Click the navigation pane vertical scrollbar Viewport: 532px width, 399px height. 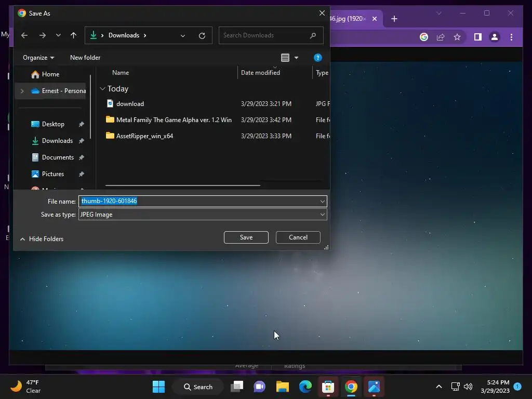click(x=90, y=107)
